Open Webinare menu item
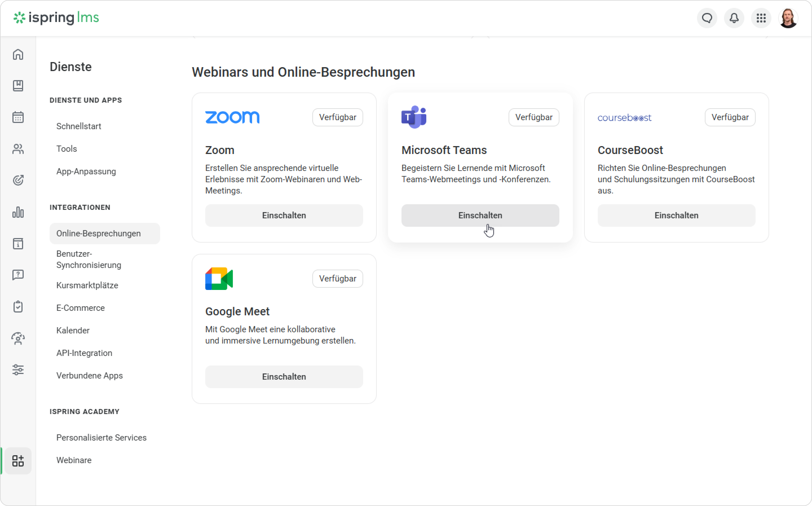The height and width of the screenshot is (506, 812). pos(74,460)
